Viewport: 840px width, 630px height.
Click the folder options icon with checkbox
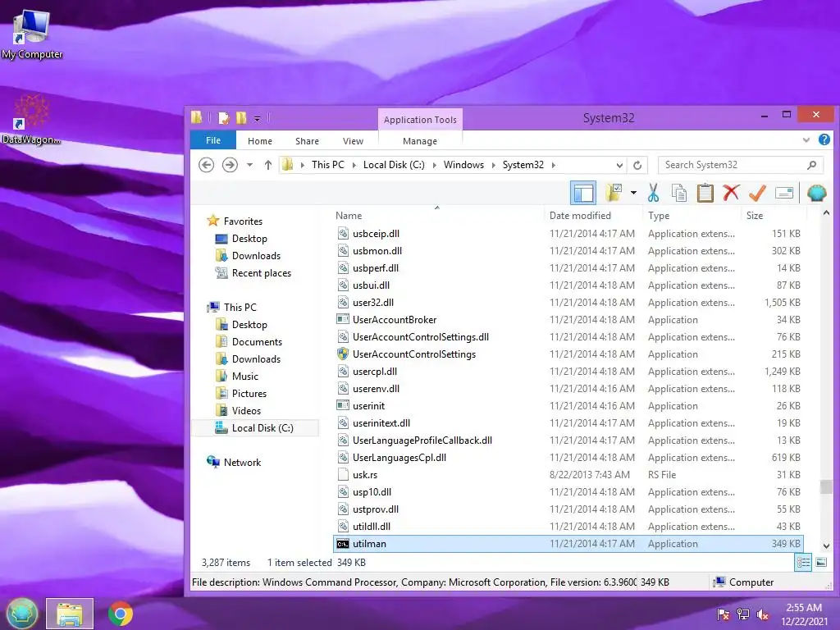pyautogui.click(x=614, y=193)
